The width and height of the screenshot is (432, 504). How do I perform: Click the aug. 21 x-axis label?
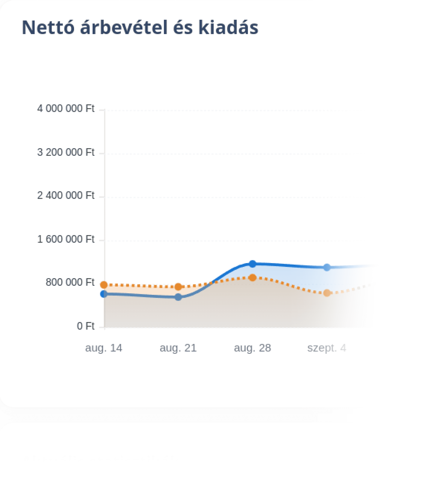point(178,348)
